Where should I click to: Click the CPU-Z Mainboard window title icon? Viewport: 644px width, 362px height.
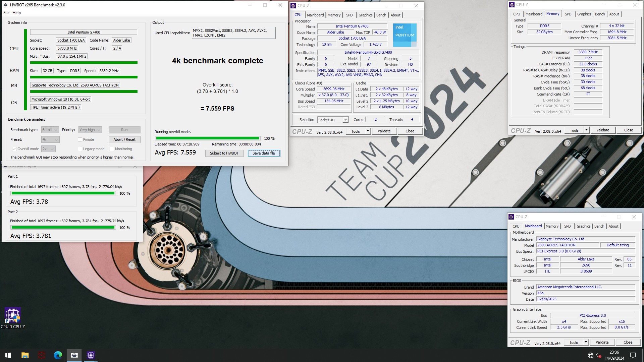pos(511,217)
